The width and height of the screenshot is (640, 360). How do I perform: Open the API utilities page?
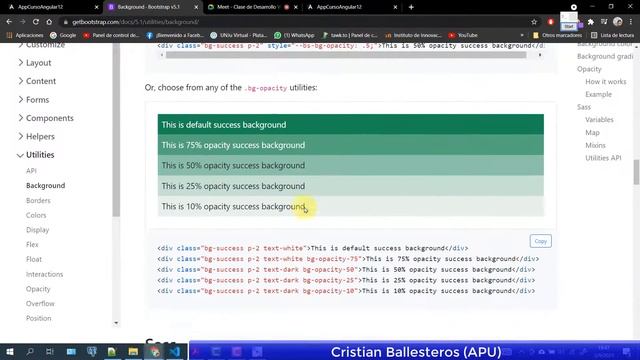pyautogui.click(x=31, y=171)
